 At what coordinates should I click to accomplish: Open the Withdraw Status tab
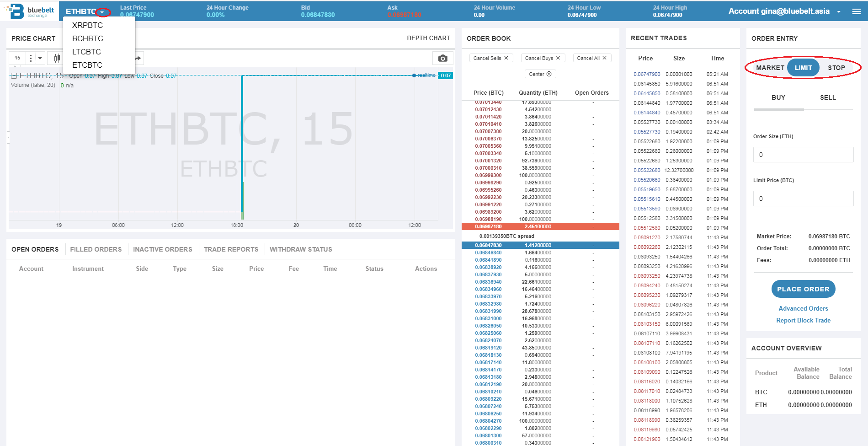(x=301, y=249)
